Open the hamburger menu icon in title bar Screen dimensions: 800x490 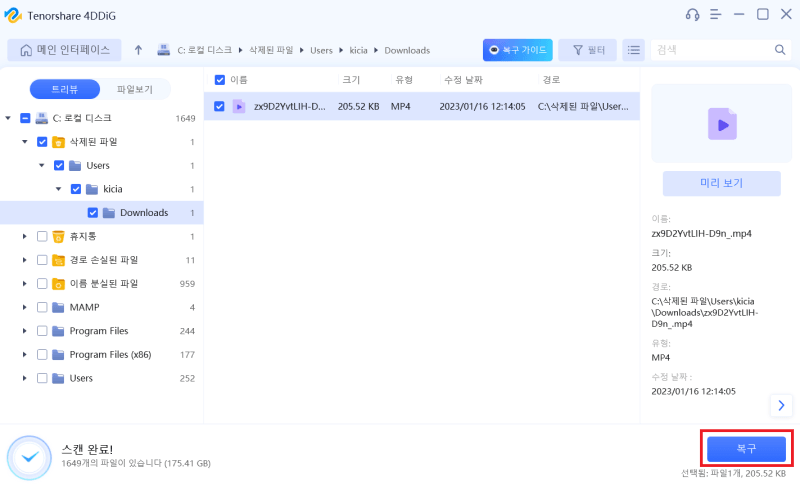click(x=716, y=15)
